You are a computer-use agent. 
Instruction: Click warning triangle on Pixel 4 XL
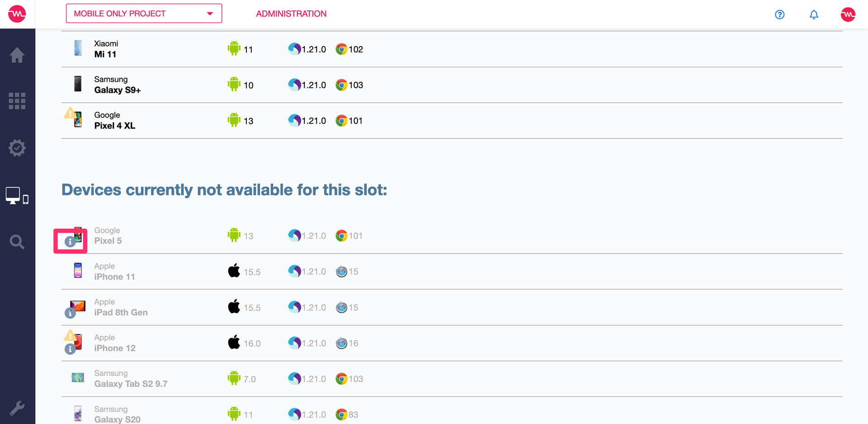coord(70,113)
